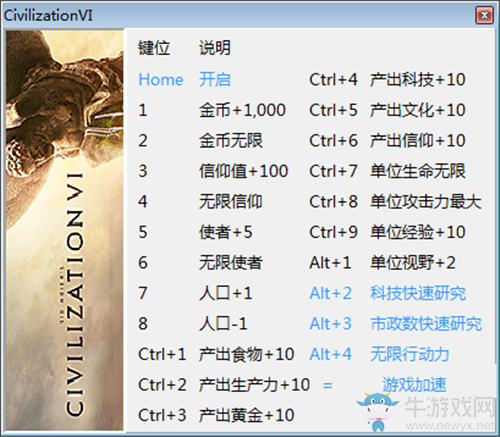Click the blue 市政数快速研究 link
The width and height of the screenshot is (500, 437).
click(426, 324)
